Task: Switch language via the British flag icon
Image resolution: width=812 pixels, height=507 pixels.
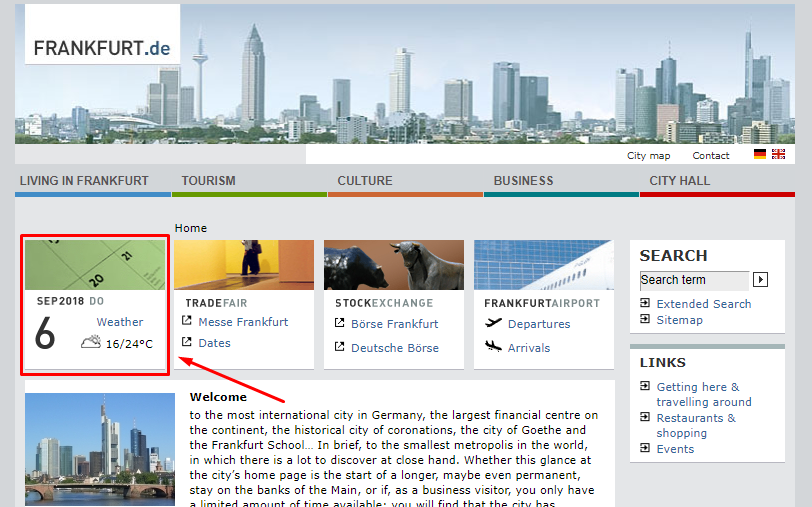Action: click(778, 155)
